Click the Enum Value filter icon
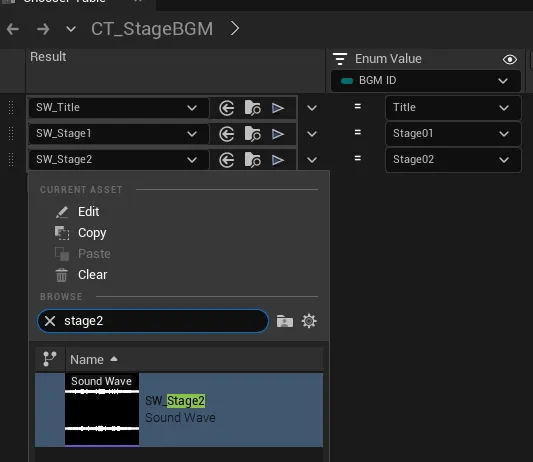The width and height of the screenshot is (533, 462). pyautogui.click(x=340, y=59)
